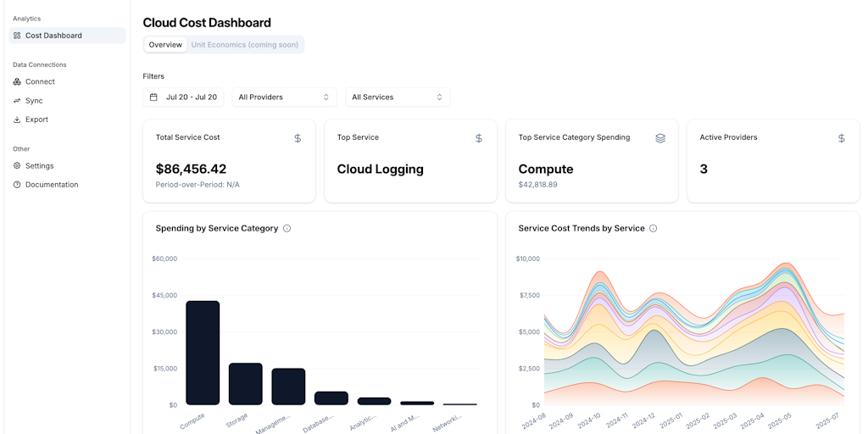Go to Settings in sidebar
868x434 pixels.
coord(67,165)
